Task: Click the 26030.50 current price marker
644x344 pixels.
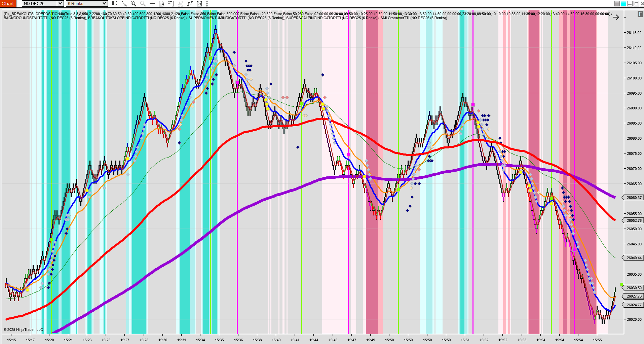Action: point(634,288)
